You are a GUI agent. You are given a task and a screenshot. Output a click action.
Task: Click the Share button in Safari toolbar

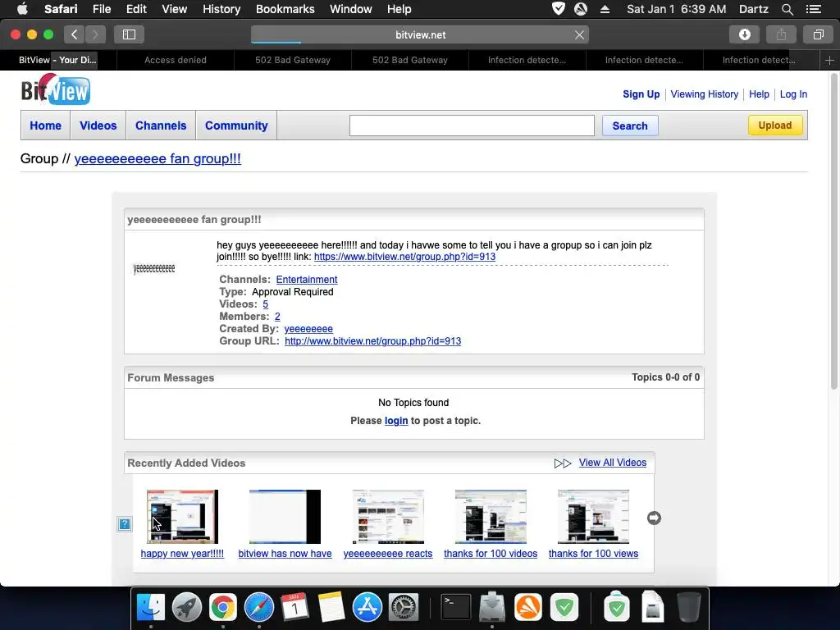(781, 34)
